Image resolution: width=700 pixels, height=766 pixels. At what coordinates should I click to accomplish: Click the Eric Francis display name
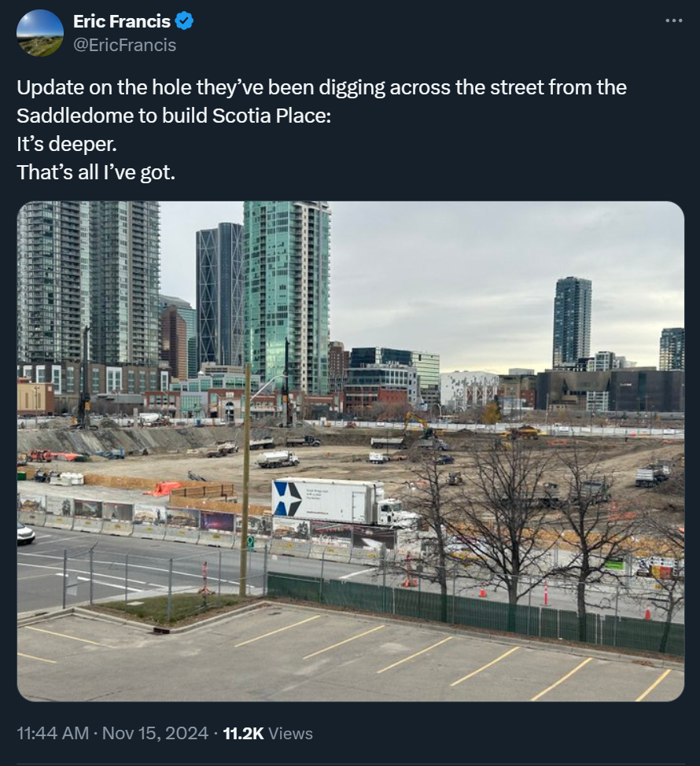coord(122,21)
